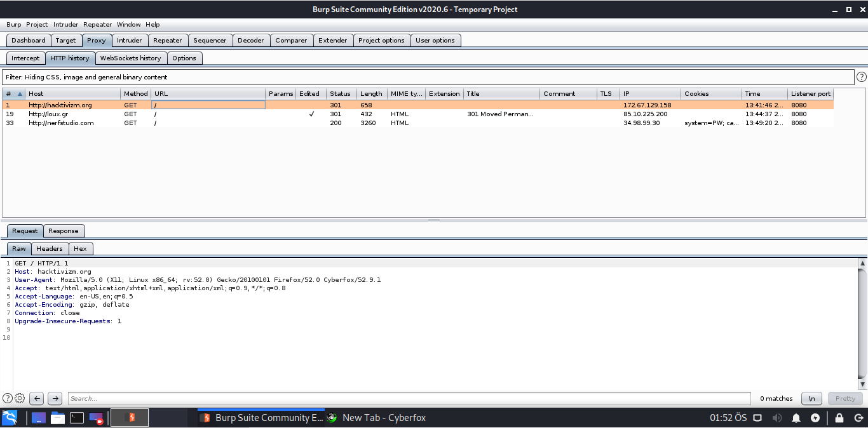868x428 pixels.
Task: Click the Burp workspace thumbnail in taskbar
Action: 130,417
